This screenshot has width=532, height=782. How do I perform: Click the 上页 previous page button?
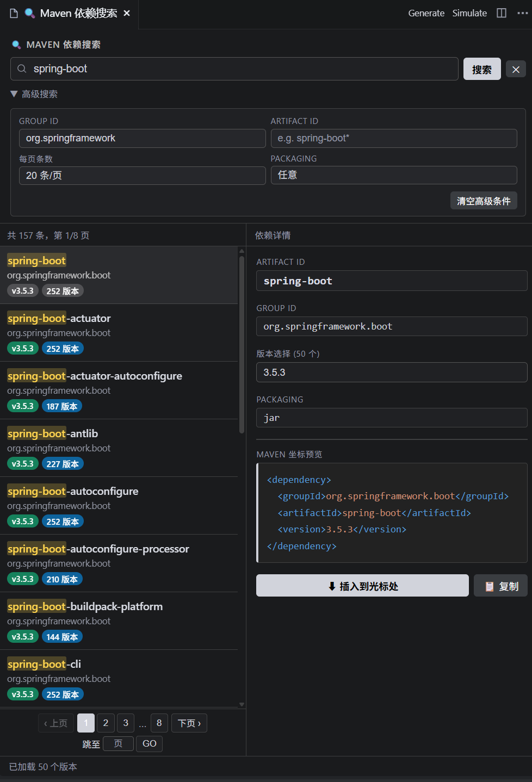[56, 723]
